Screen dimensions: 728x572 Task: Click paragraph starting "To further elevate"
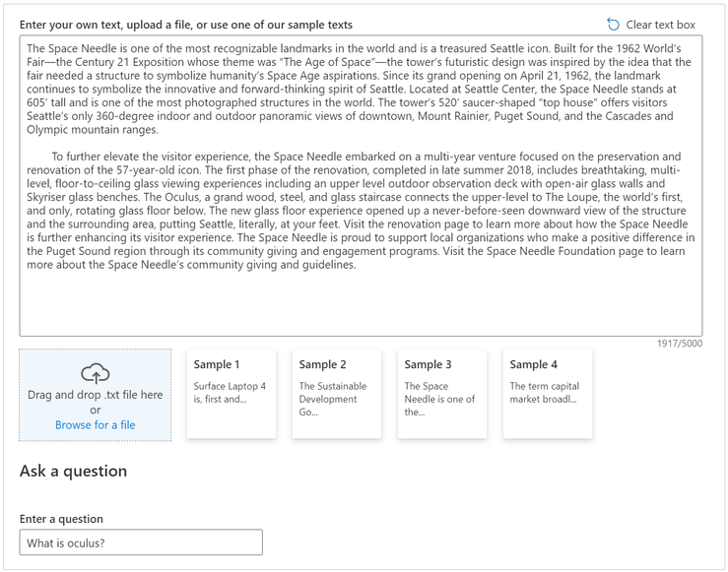coord(361,210)
